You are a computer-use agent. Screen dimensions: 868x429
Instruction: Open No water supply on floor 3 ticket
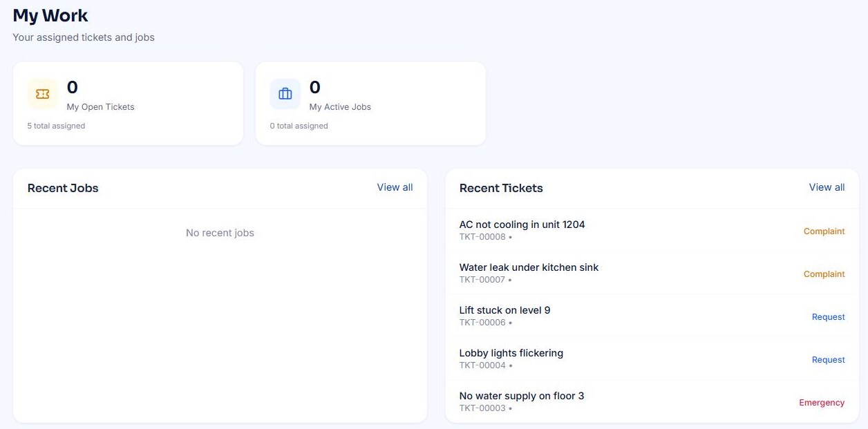point(652,401)
